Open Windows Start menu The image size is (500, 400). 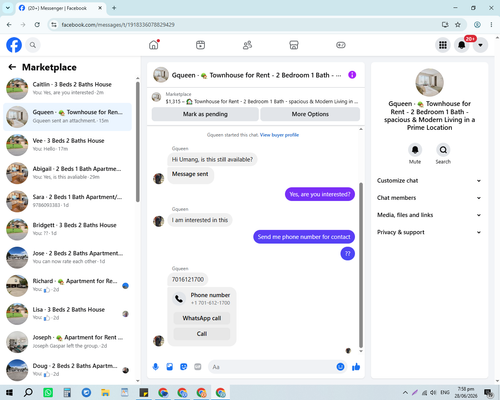9,393
